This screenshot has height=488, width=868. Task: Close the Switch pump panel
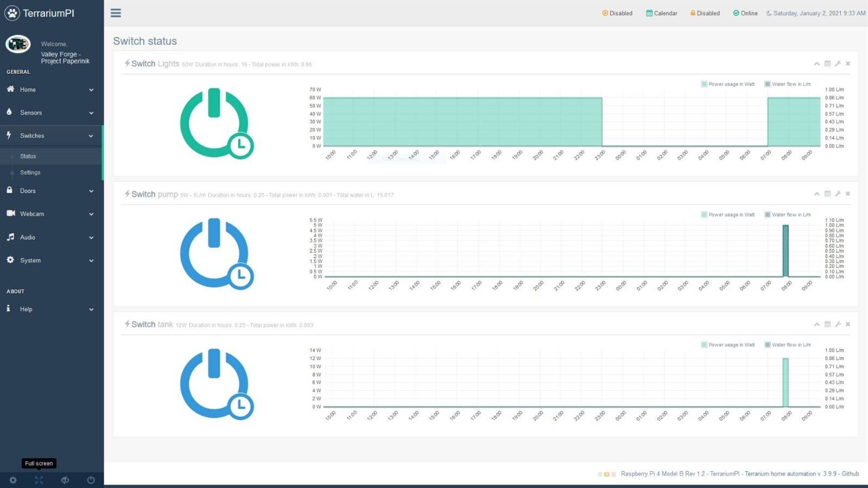tap(848, 194)
